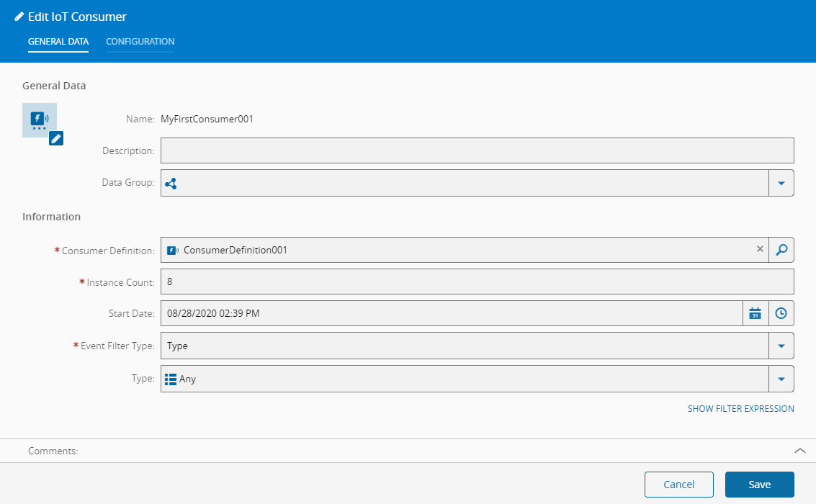
Task: Click the list icon beside Any
Action: (171, 379)
